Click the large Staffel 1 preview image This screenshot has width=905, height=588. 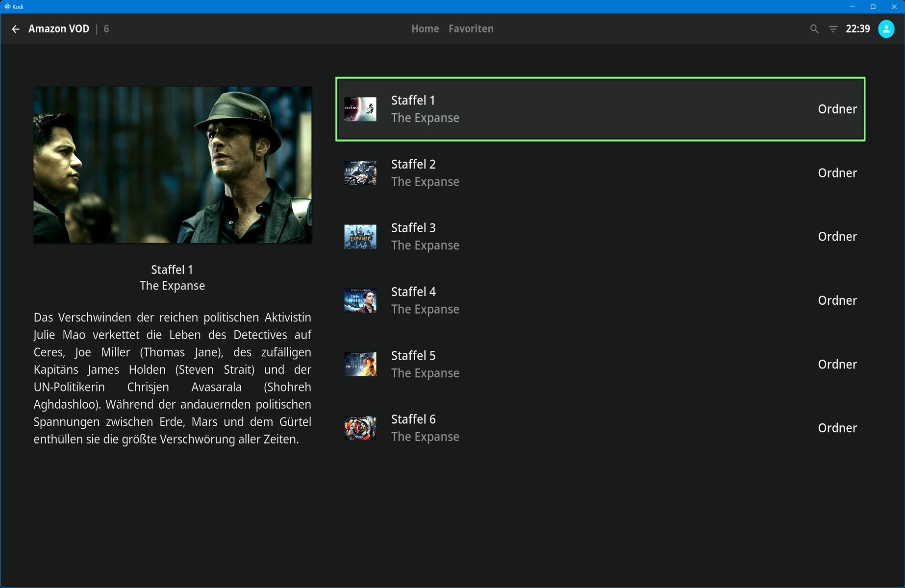point(173,165)
